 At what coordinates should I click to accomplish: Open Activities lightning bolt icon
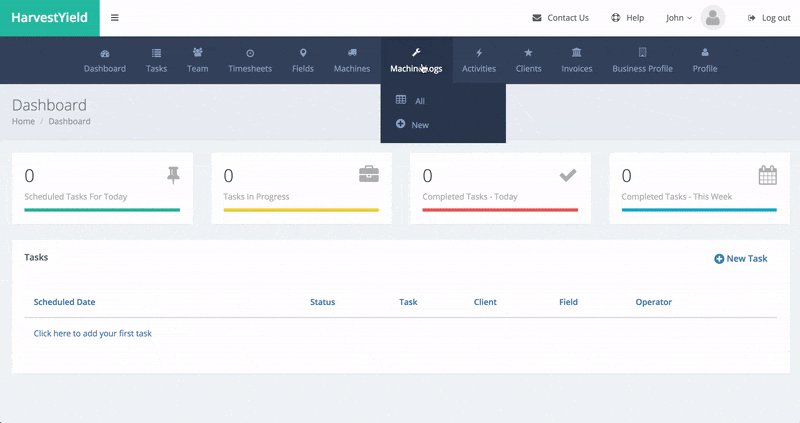pos(479,53)
